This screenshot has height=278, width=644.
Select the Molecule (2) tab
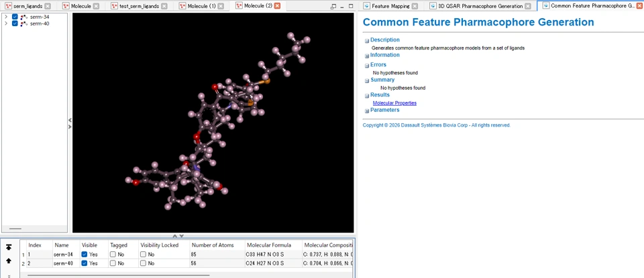coord(258,6)
